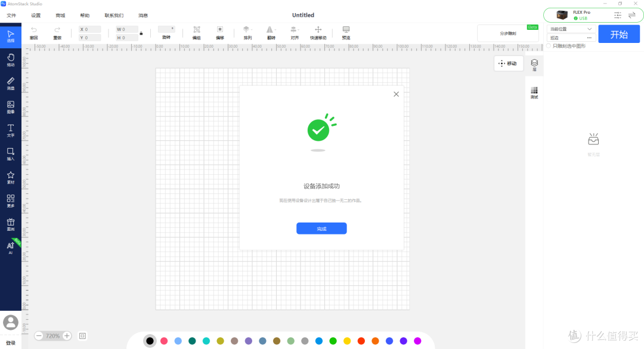Close the device added success dialog
The height and width of the screenshot is (349, 644).
[397, 94]
